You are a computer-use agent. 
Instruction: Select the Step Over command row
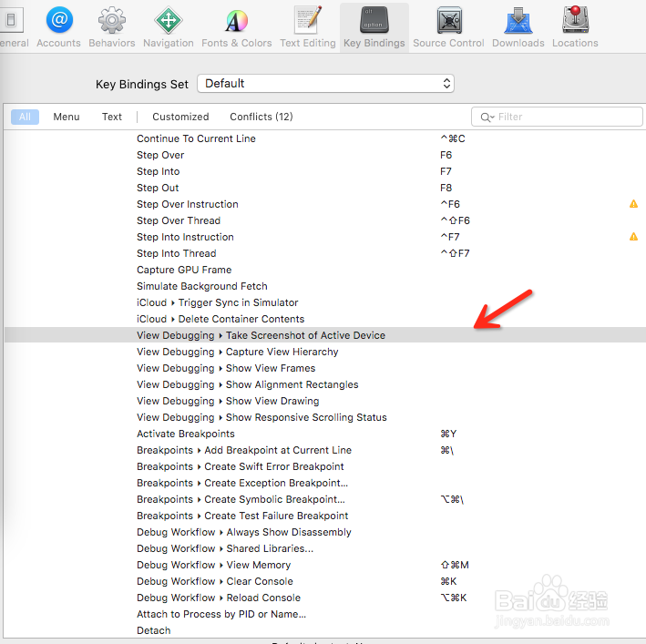[324, 155]
